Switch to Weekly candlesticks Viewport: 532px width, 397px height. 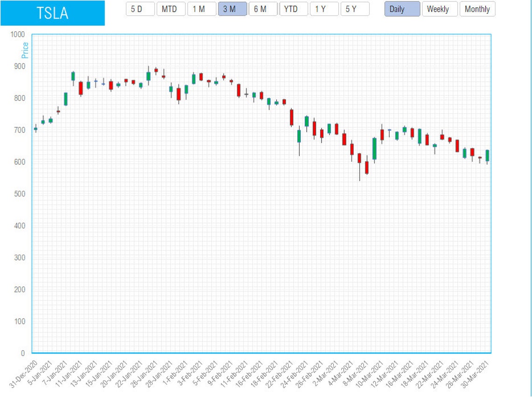(439, 9)
